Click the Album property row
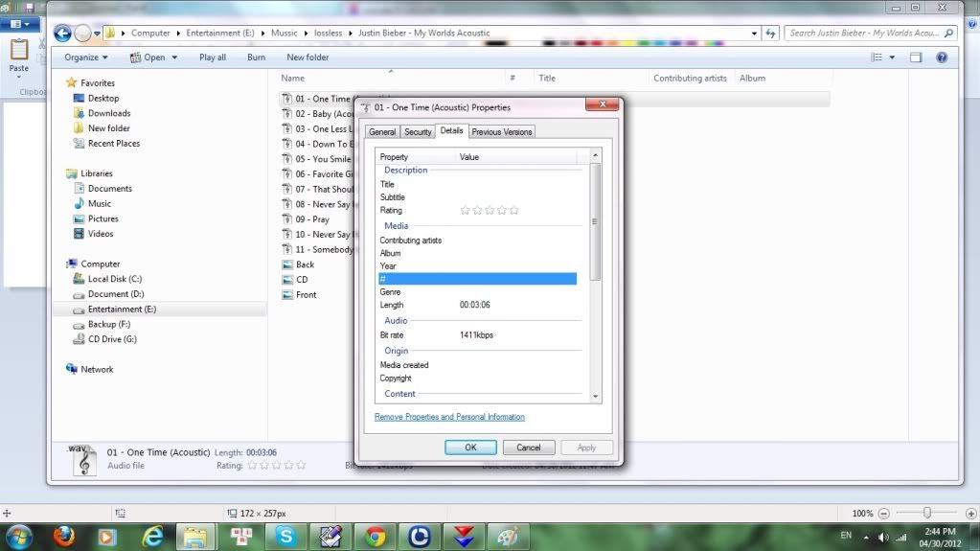The image size is (980, 551). [x=477, y=253]
